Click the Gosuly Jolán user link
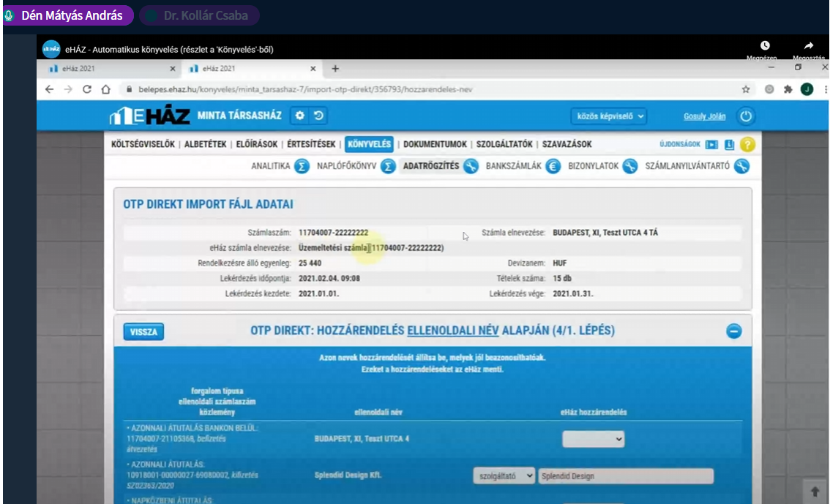830x504 pixels. point(705,116)
